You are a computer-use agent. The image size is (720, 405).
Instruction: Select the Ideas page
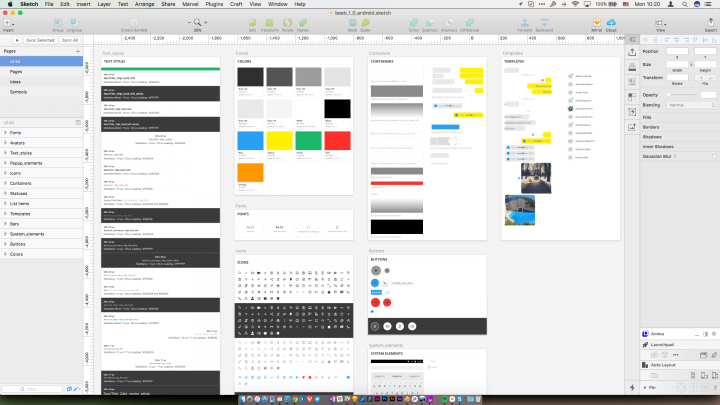pos(41,82)
